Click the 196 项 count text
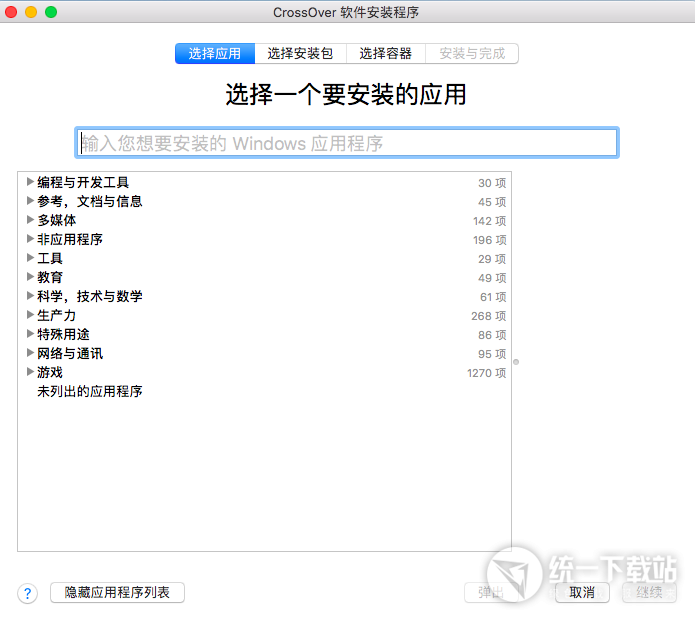Screen dimensions: 695x620 pos(489,240)
